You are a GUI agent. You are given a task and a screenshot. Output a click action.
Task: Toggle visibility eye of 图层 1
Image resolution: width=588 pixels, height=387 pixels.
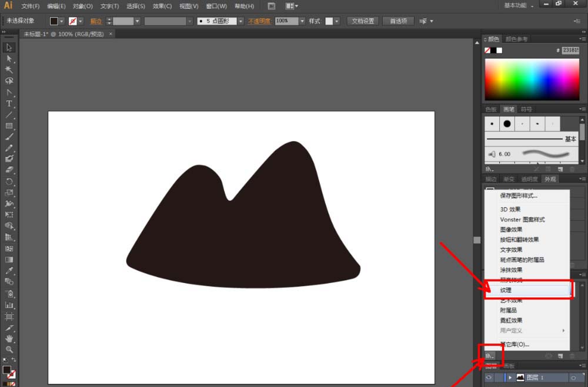(x=489, y=378)
